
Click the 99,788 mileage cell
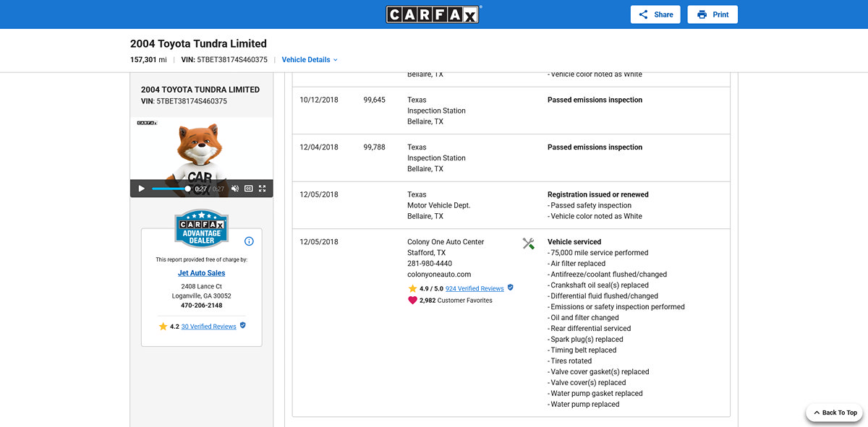(x=374, y=147)
